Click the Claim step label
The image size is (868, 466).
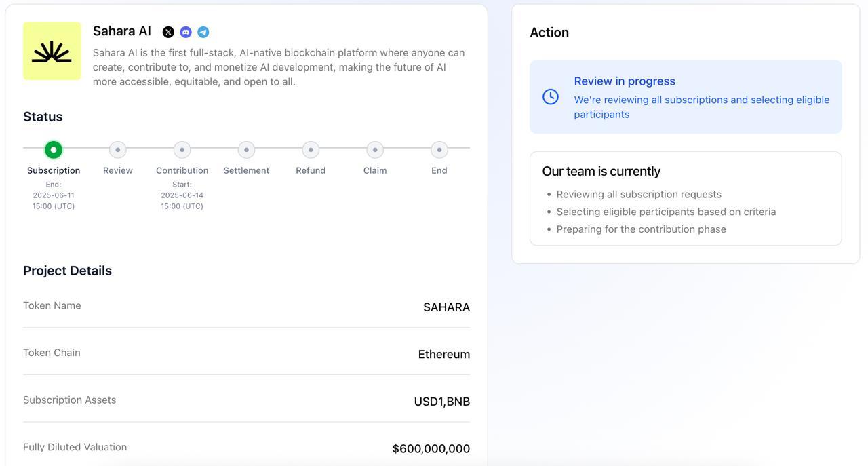375,170
